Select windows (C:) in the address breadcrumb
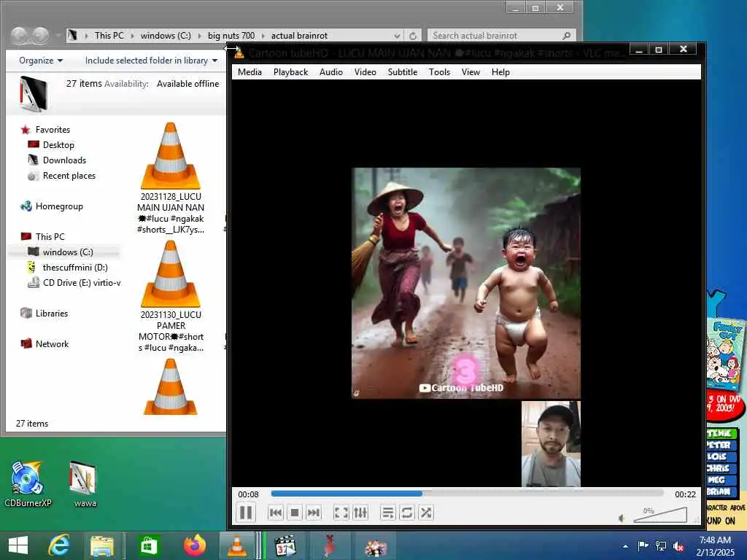The image size is (747, 560). [x=166, y=36]
